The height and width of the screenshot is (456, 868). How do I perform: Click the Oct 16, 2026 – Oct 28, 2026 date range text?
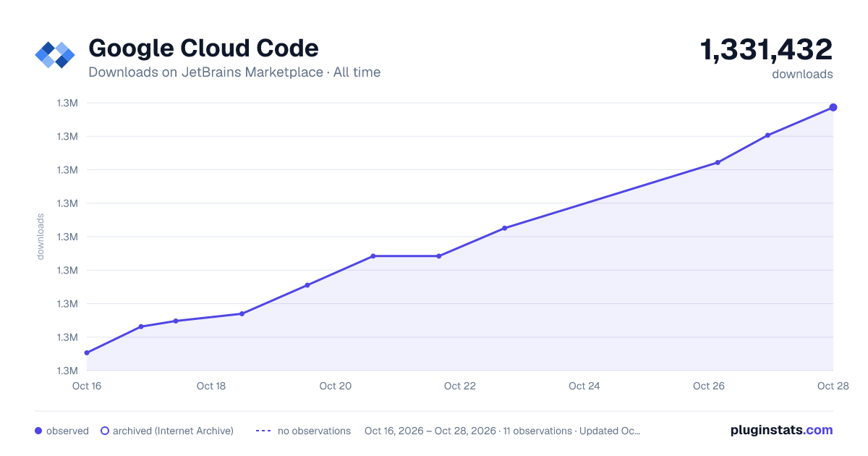coord(430,431)
